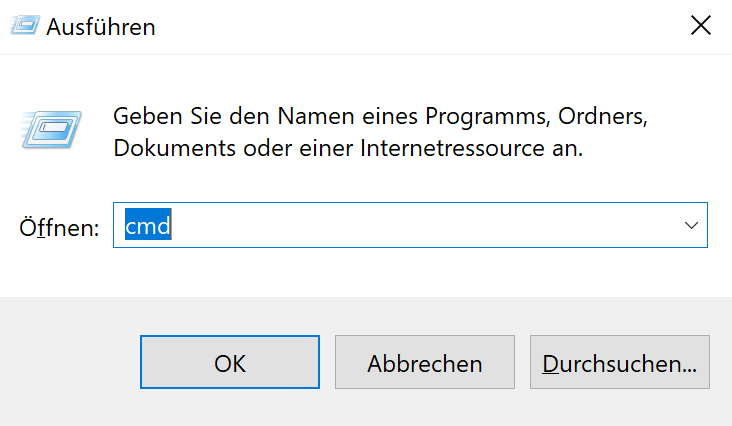Click the Ausführen title text
Image resolution: width=732 pixels, height=426 pixels.
101,27
